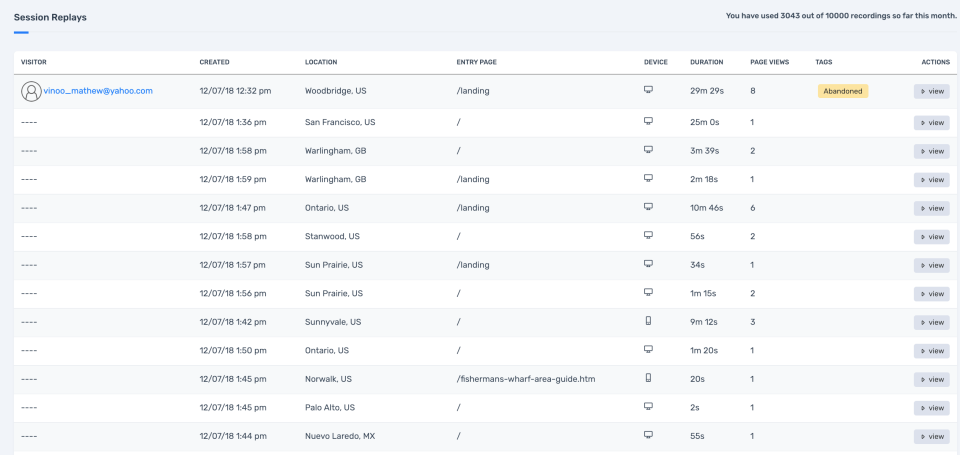The height and width of the screenshot is (455, 960).
Task: Play the San Francisco session recording
Action: coord(930,123)
